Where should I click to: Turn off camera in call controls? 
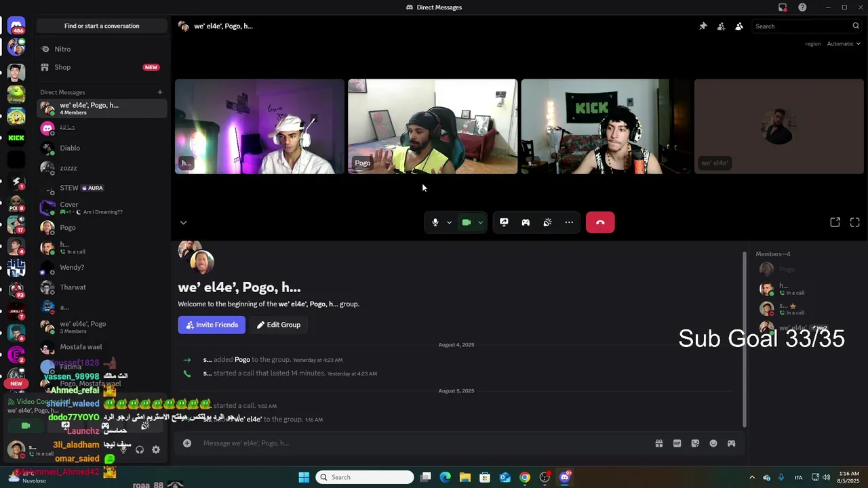467,222
